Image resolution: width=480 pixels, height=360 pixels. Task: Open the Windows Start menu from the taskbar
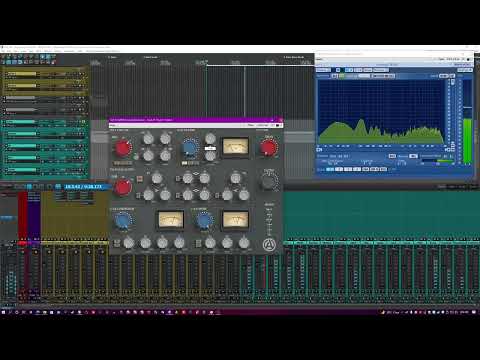point(4,312)
